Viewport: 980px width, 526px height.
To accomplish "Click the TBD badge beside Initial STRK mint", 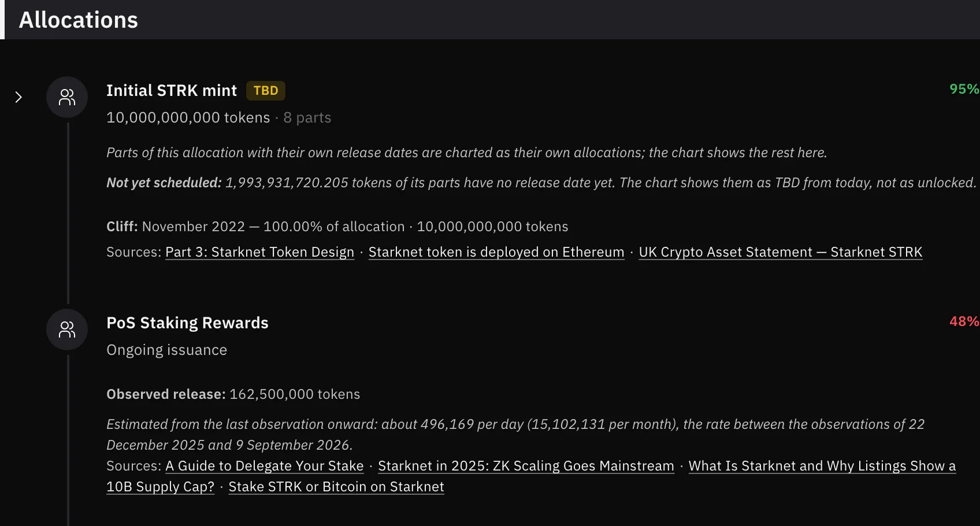I will pyautogui.click(x=266, y=91).
